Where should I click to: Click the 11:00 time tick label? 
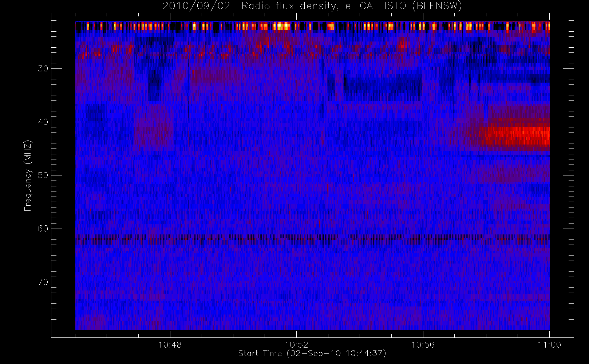point(549,345)
